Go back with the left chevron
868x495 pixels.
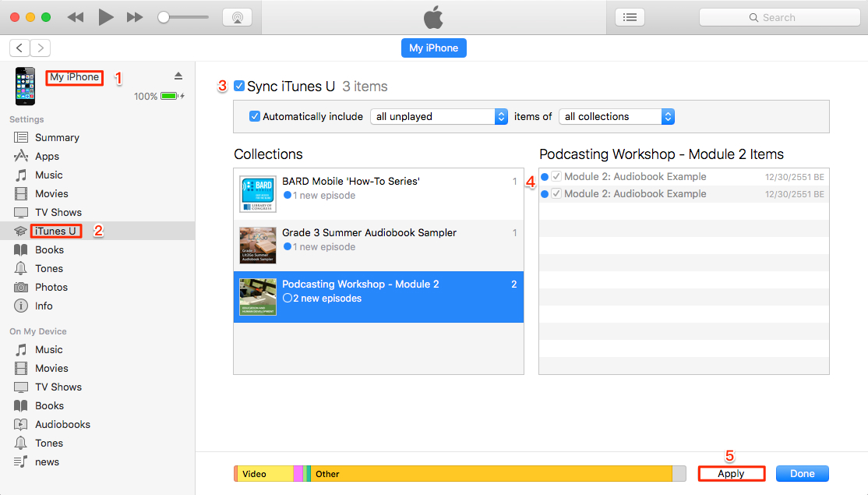[x=20, y=48]
